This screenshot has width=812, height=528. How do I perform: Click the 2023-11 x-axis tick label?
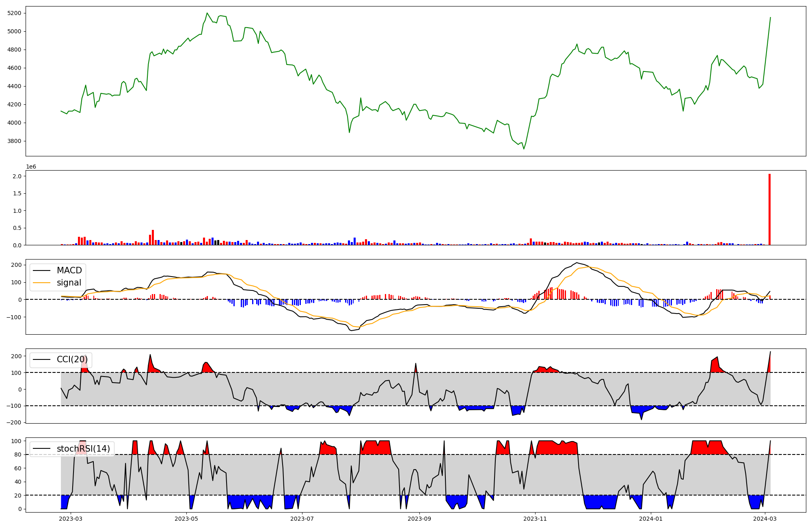pos(535,519)
